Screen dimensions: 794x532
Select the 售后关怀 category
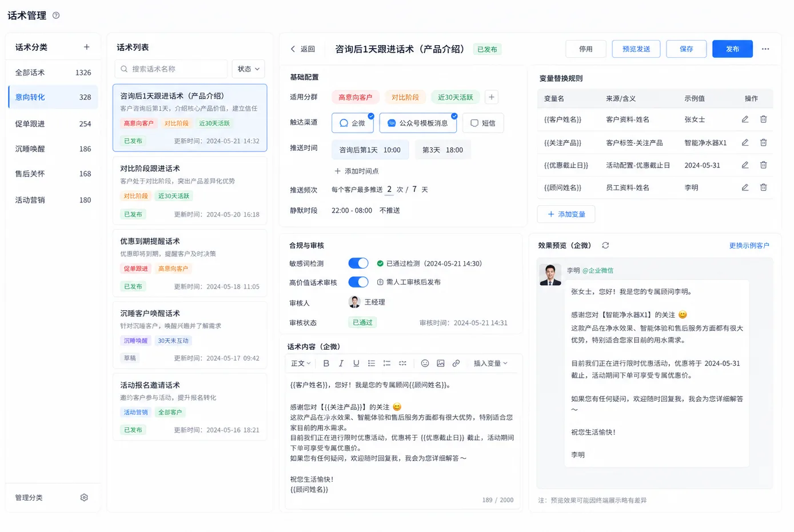click(x=53, y=174)
